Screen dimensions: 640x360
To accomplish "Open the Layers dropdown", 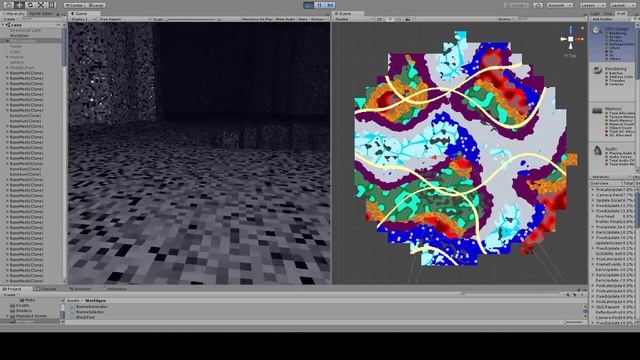I will click(x=593, y=5).
